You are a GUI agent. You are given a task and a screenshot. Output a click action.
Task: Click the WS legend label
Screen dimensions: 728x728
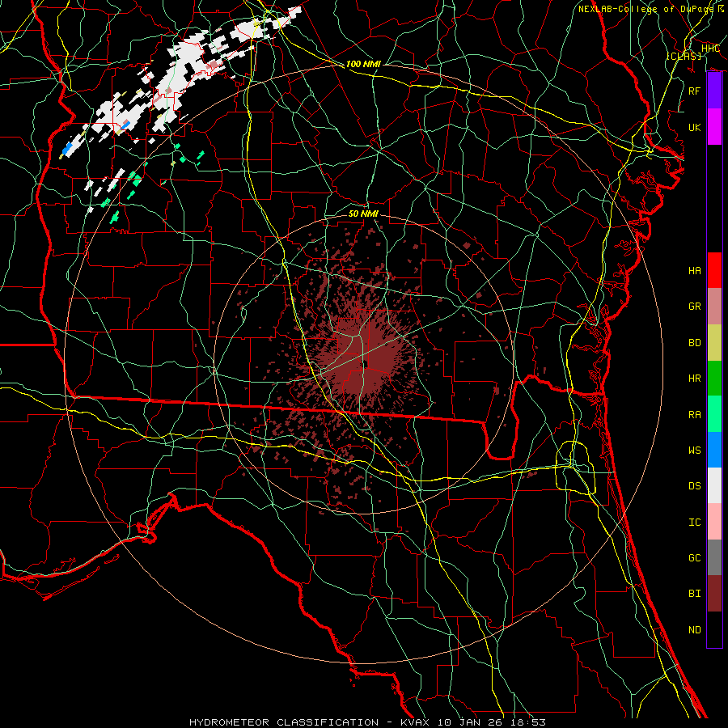pyautogui.click(x=695, y=450)
